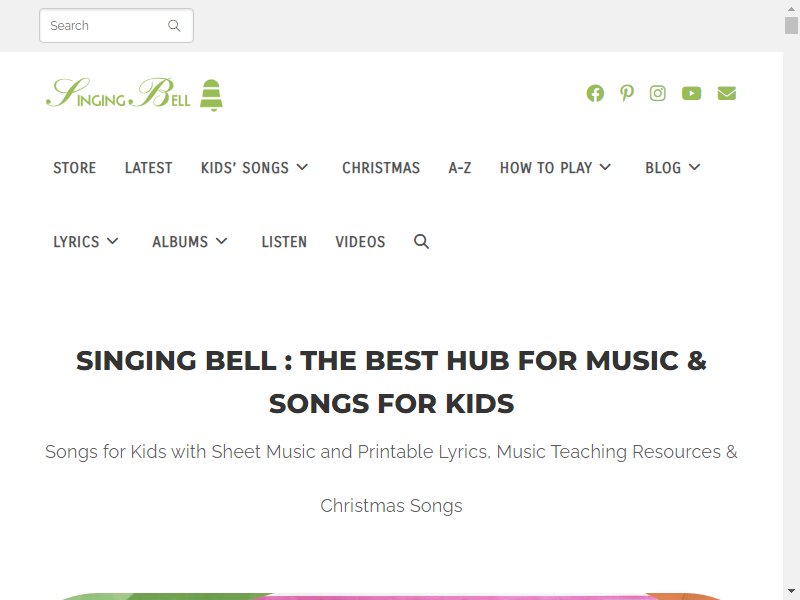Open the Facebook social icon
The height and width of the screenshot is (600, 800).
(x=595, y=93)
